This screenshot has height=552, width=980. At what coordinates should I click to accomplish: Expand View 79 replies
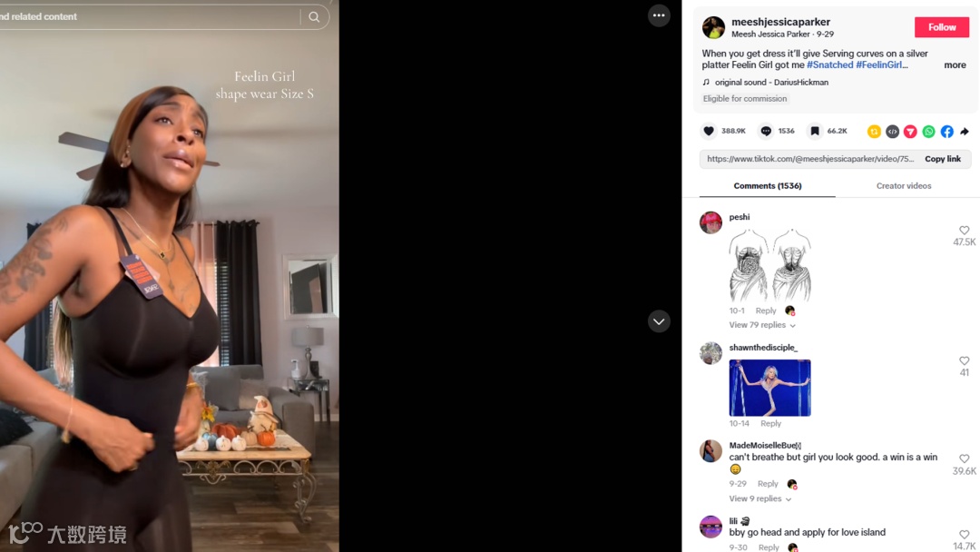click(x=762, y=325)
